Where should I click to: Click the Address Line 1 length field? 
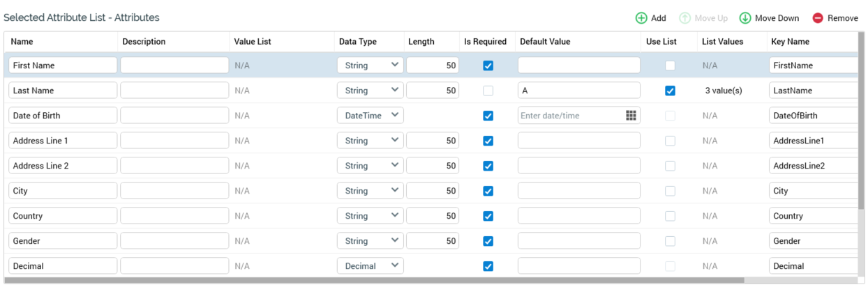click(x=432, y=141)
